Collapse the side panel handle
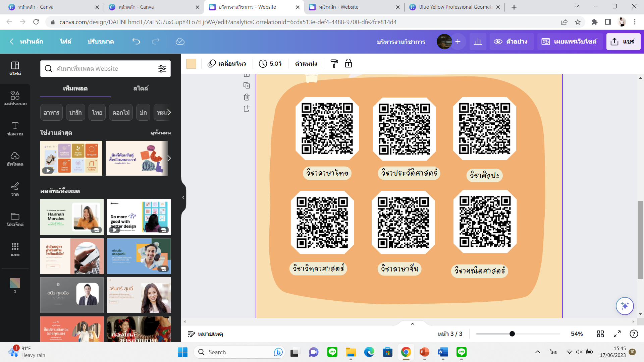Screen dimensions: 644x362 [x=183, y=197]
